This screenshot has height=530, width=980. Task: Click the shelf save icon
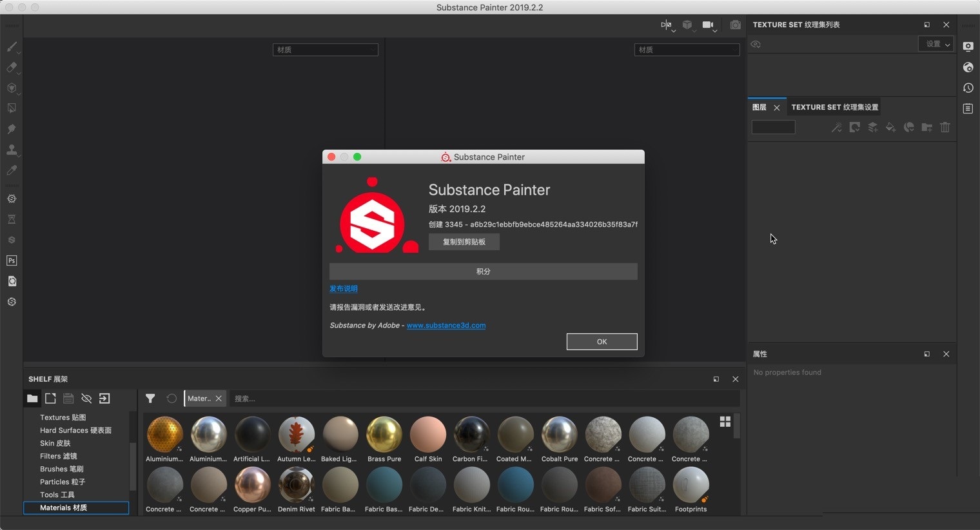pos(68,398)
